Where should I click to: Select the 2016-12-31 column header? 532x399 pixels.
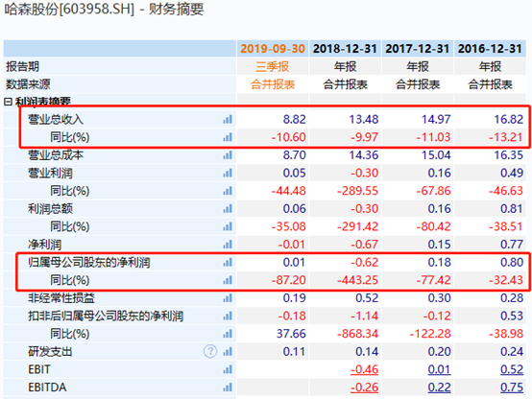(x=490, y=49)
